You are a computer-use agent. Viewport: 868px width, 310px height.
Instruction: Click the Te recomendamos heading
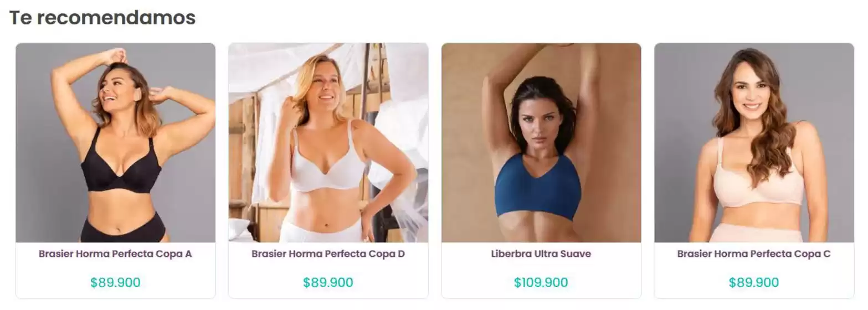[102, 18]
